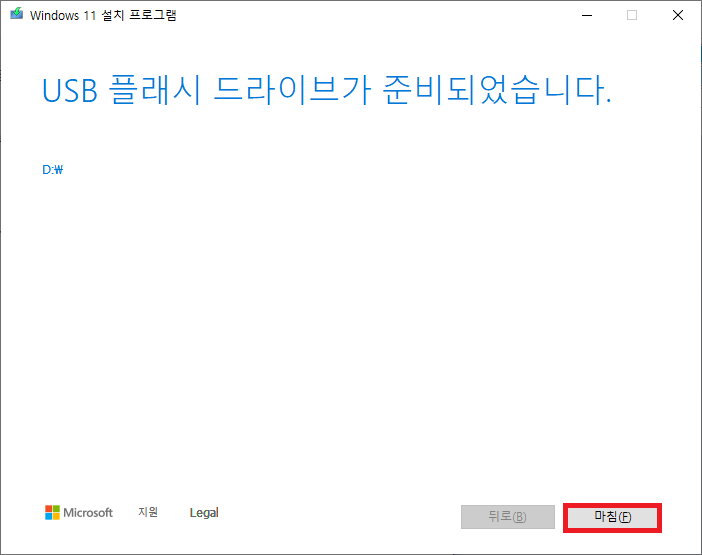The image size is (702, 555).
Task: Click the Microsoft logo
Action: pos(79,512)
